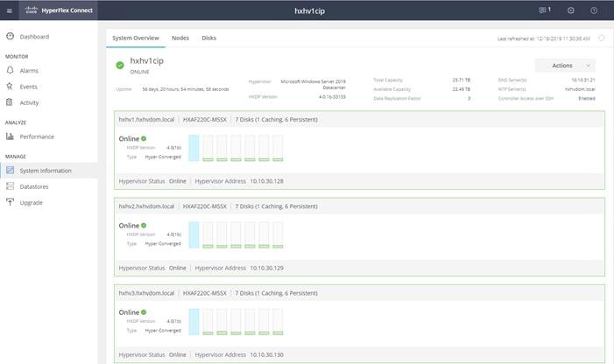The width and height of the screenshot is (614, 364).
Task: Click the Alarms bell icon
Action: tap(11, 70)
